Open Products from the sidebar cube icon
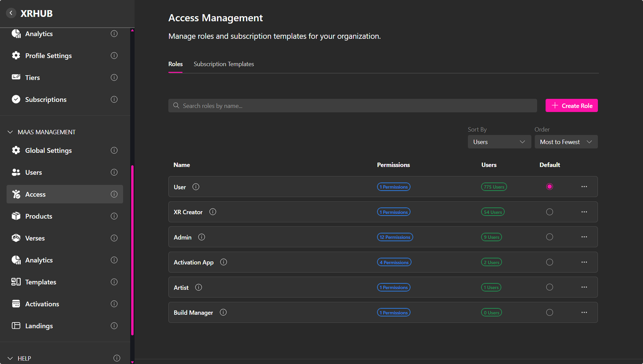The height and width of the screenshot is (364, 643). pos(16,216)
